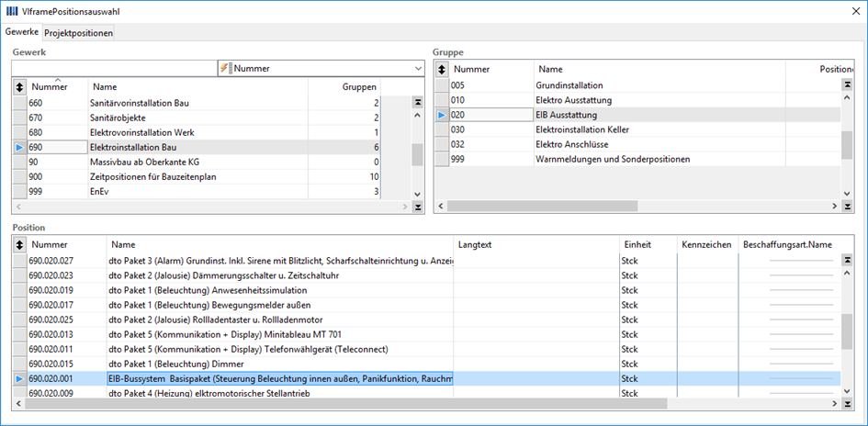868x426 pixels.
Task: Click the Gewerk horizontal scrollbar right arrow
Action: [x=406, y=207]
